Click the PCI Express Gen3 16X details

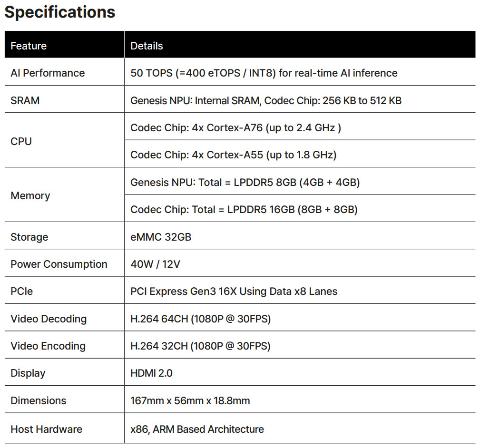(x=234, y=292)
